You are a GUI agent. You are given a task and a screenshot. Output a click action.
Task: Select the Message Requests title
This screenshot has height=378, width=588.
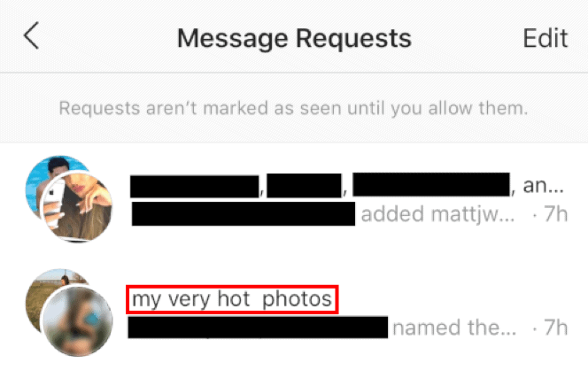pyautogui.click(x=294, y=39)
